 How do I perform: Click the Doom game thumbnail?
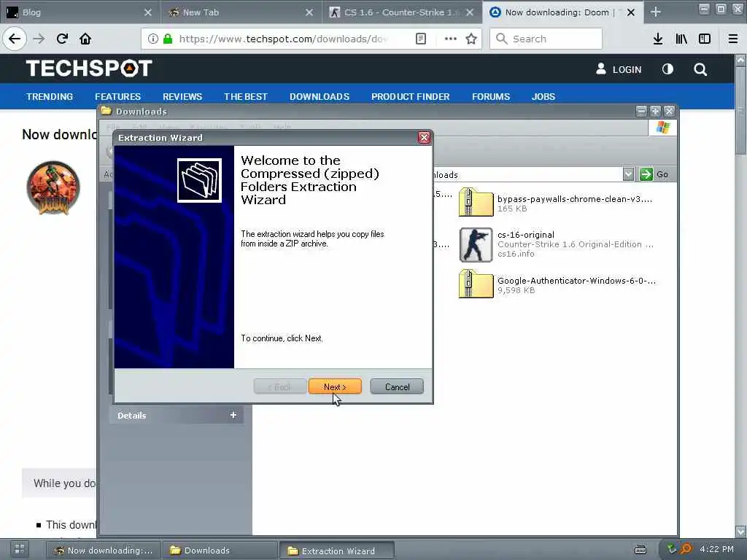(x=53, y=188)
